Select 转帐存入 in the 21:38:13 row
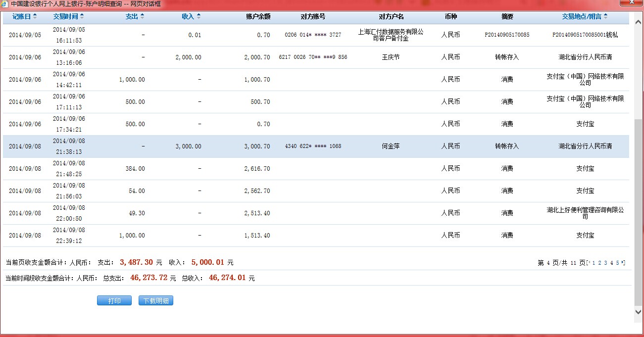644x337 pixels. (507, 146)
